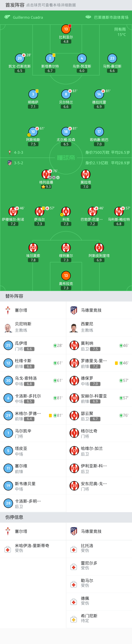132x644 pixels.
Task: View coach 西蒙尼 profile photo
Action: 74,327
